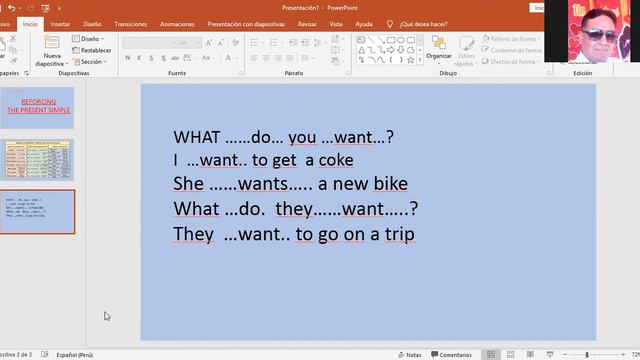The height and width of the screenshot is (360, 640).
Task: Expand the shapes gallery More arrow
Action: click(420, 60)
